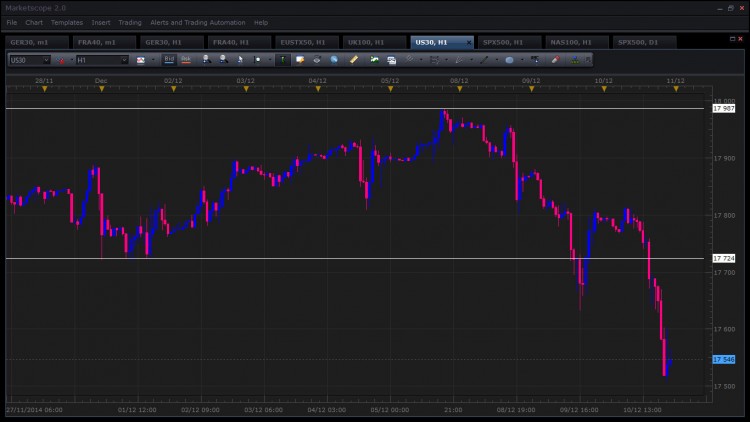Image resolution: width=750 pixels, height=422 pixels.
Task: Click the last toolbar icon
Action: point(588,60)
